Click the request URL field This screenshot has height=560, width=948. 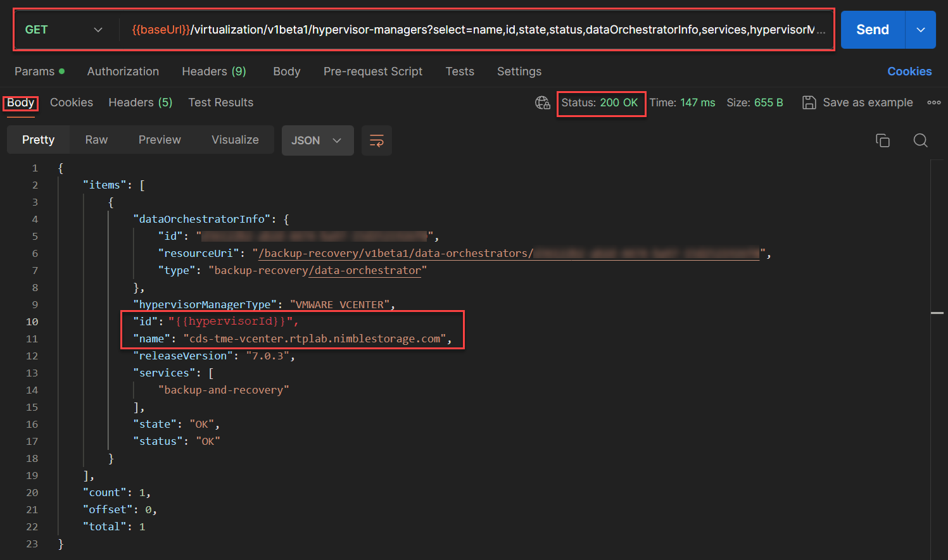click(478, 30)
